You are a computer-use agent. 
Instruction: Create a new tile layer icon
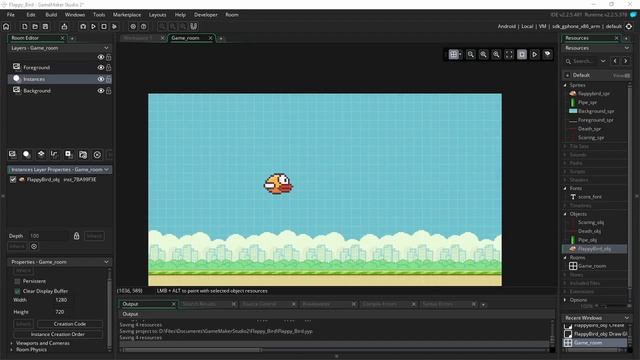41,154
